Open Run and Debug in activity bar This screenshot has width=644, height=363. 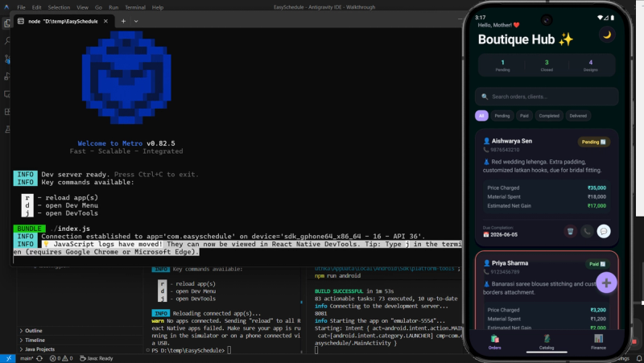pyautogui.click(x=6, y=76)
